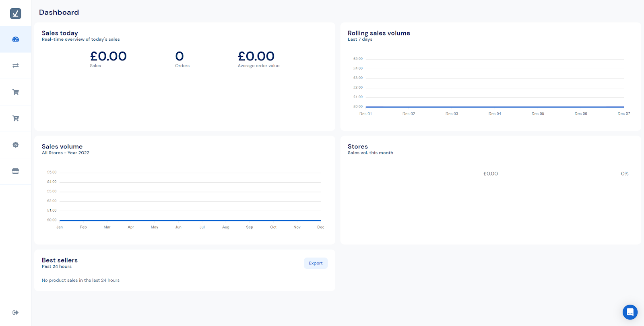Image resolution: width=644 pixels, height=326 pixels.
Task: Open the discount percent badge icon
Action: click(16, 145)
